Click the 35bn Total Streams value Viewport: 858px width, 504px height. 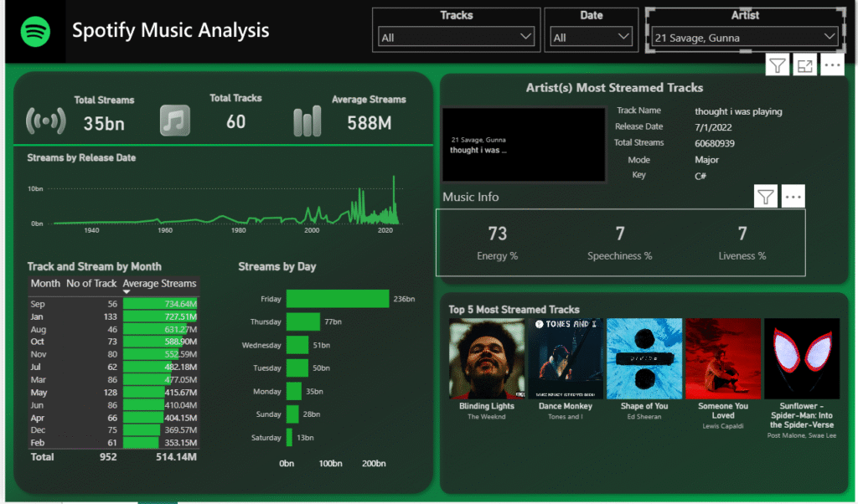[x=104, y=124]
